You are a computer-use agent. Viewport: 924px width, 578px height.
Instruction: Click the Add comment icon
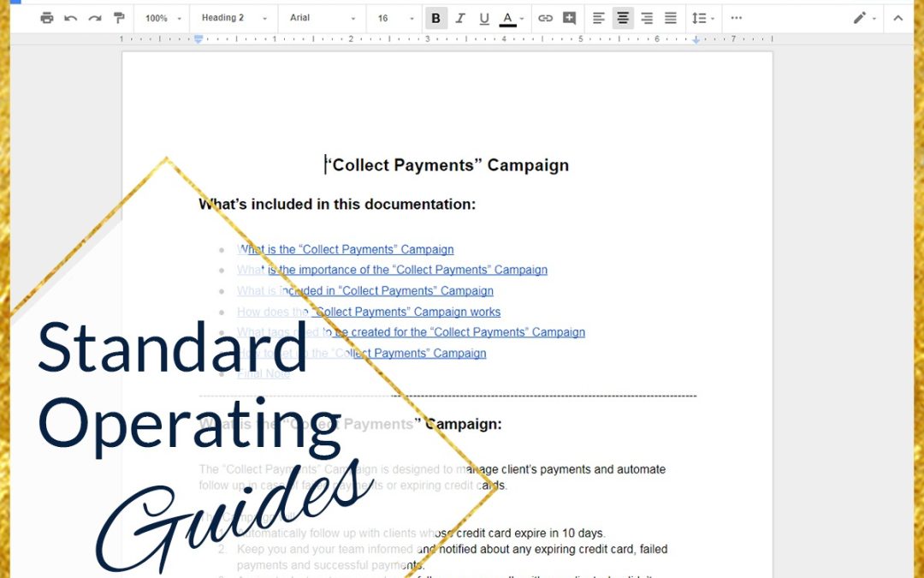pos(569,18)
